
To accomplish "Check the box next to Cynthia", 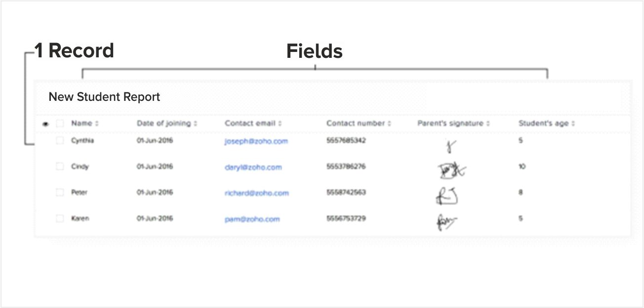I will (x=60, y=141).
